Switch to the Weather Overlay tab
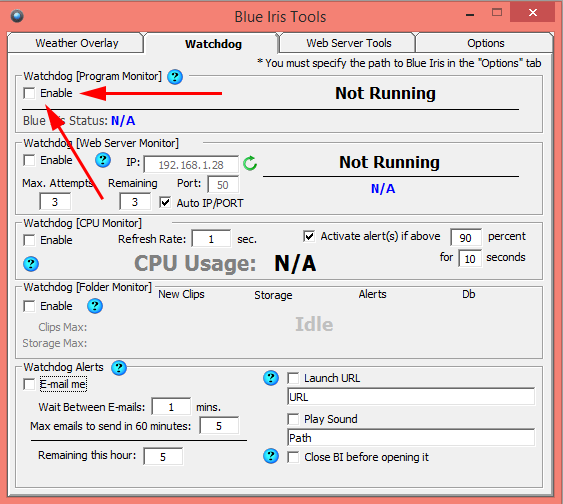The width and height of the screenshot is (563, 504). pyautogui.click(x=76, y=43)
